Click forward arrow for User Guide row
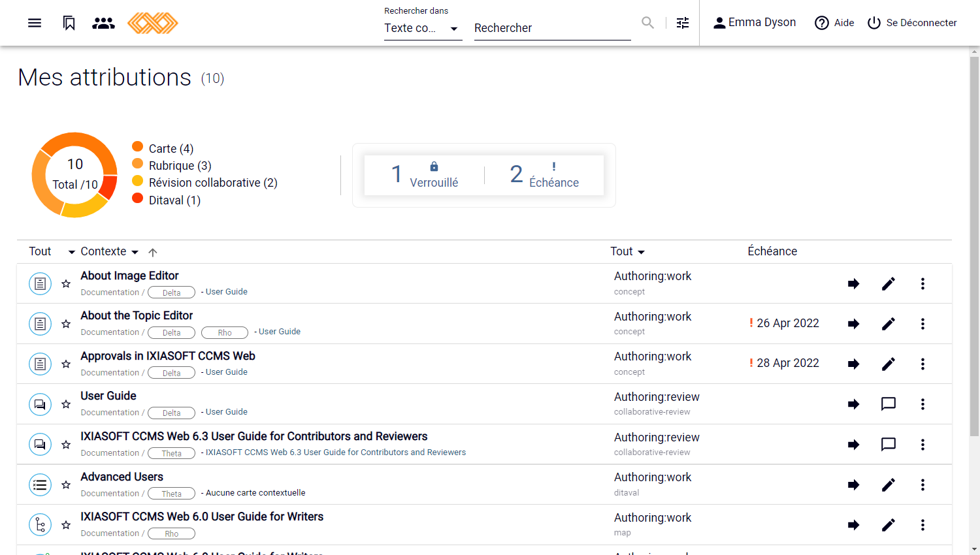980x555 pixels. click(853, 404)
